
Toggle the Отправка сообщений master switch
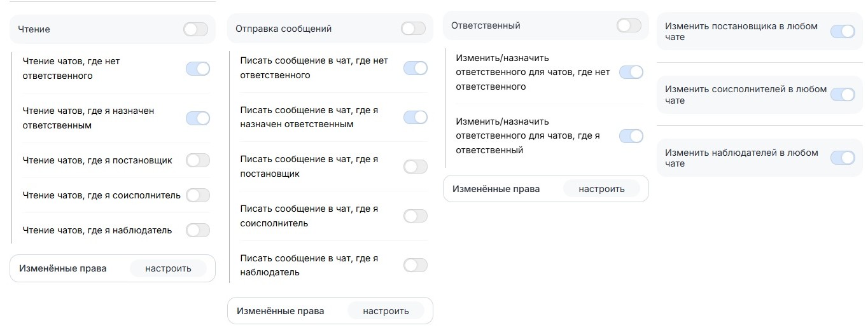pyautogui.click(x=413, y=29)
